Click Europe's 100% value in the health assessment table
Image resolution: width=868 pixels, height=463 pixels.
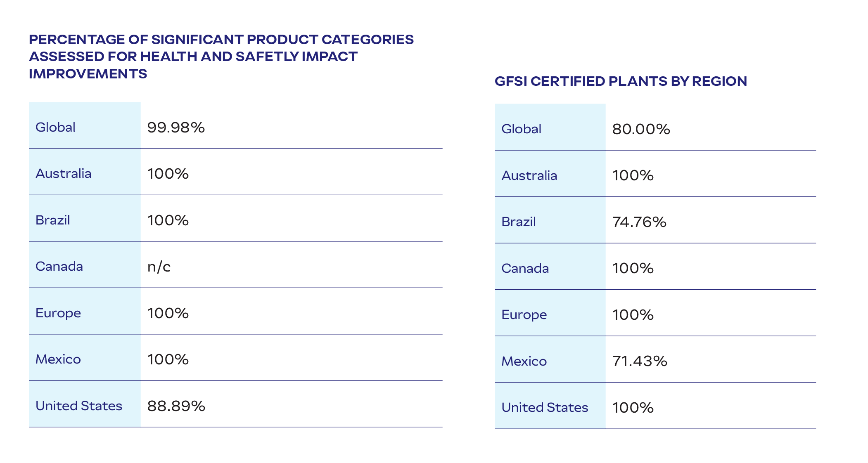pyautogui.click(x=168, y=313)
